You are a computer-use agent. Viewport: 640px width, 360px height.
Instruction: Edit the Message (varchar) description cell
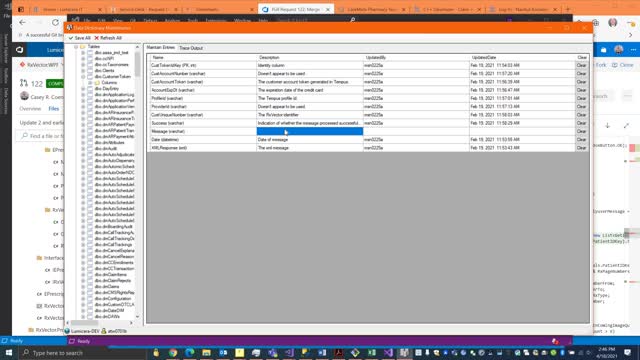(x=309, y=131)
